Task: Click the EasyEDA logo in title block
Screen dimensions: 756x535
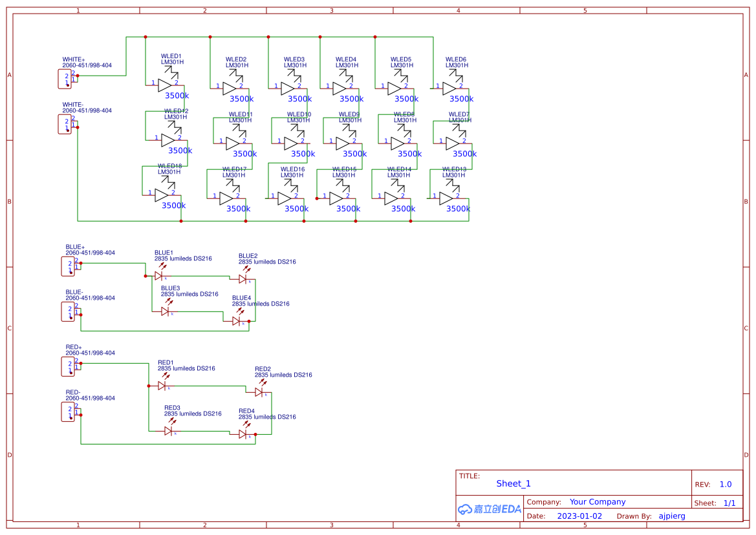Action: (489, 509)
